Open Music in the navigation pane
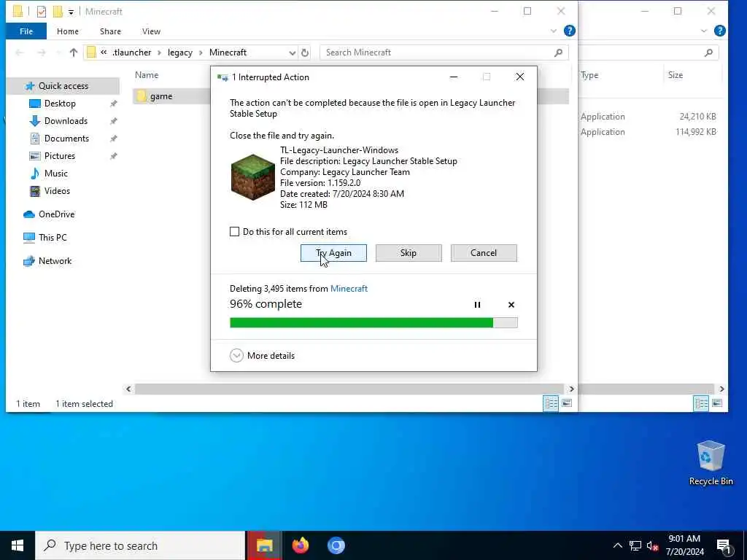Viewport: 747px width, 560px height. 55,174
